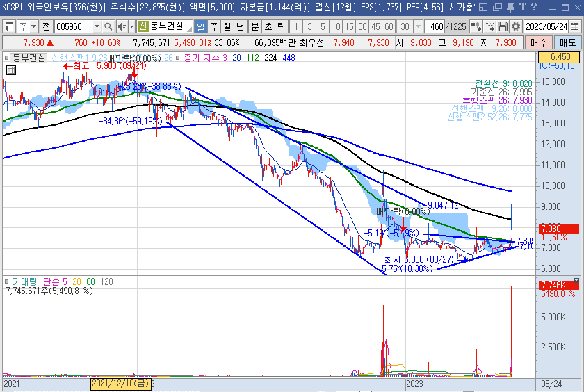Click the 매수 buy button
The width and height of the screenshot is (584, 392).
[x=538, y=42]
